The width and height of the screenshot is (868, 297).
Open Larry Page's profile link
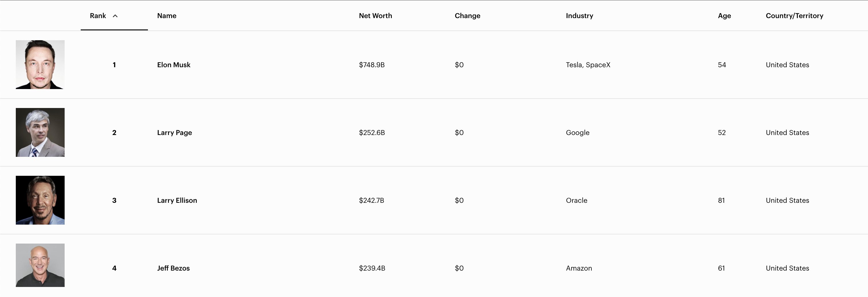tap(174, 132)
